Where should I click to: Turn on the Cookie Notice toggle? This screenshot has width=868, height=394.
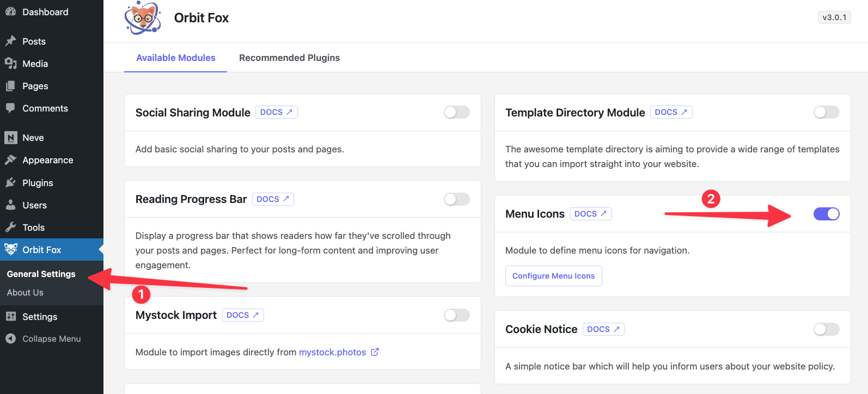tap(826, 329)
